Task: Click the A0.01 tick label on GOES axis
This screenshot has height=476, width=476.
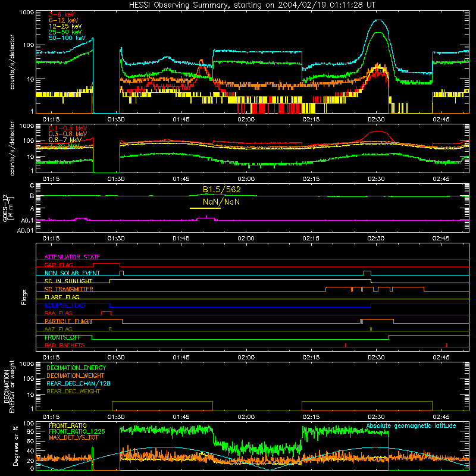Action: [26, 231]
